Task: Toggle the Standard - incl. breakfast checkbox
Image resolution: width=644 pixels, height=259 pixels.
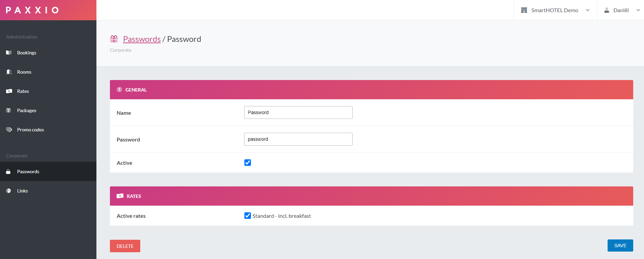Action: (247, 216)
